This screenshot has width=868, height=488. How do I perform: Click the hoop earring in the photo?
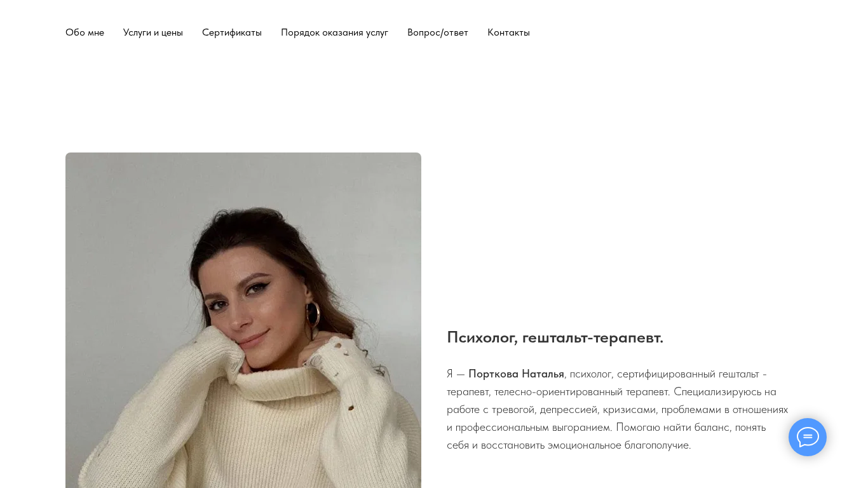313,315
